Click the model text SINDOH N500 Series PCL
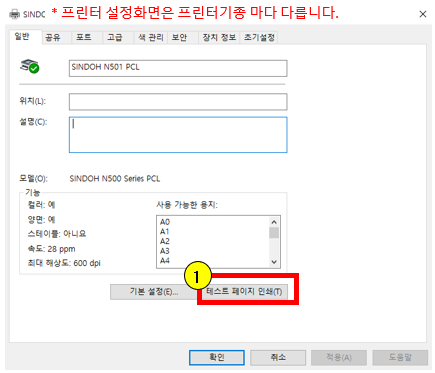Screen dimensions: 435x373 (115, 179)
